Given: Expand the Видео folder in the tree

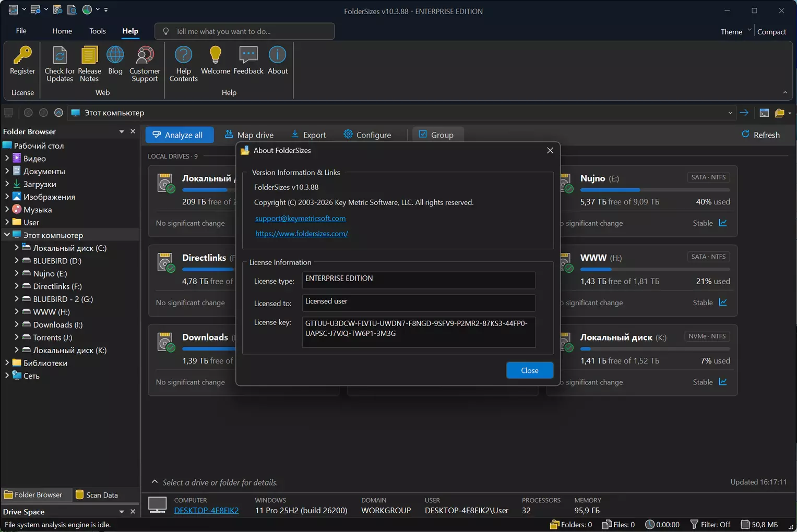Looking at the screenshot, I should point(7,158).
